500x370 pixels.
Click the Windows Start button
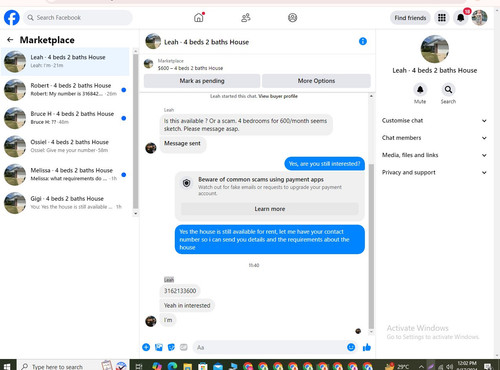7,366
